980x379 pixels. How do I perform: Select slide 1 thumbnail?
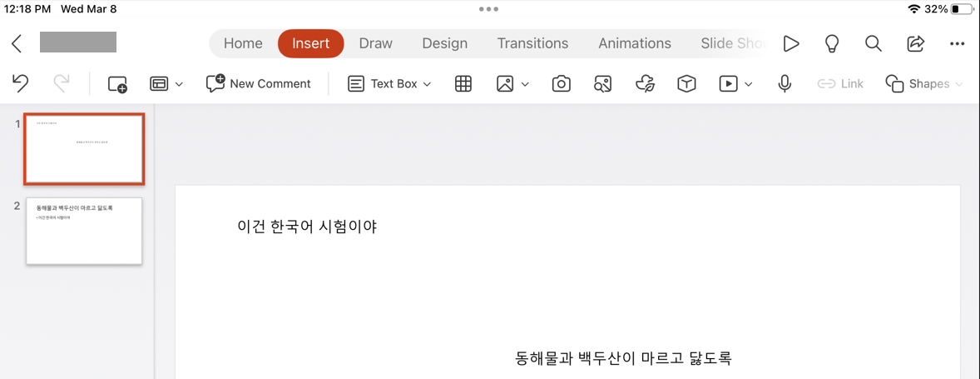coord(84,149)
